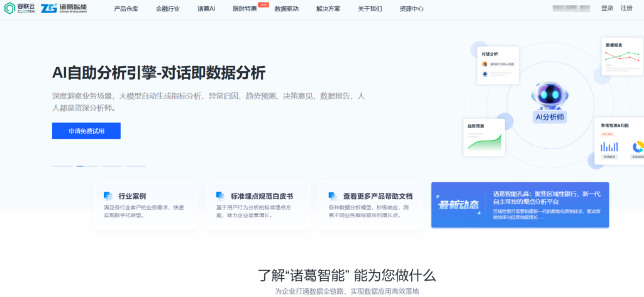Click the green trend curve in 趋势预测

coord(485,143)
